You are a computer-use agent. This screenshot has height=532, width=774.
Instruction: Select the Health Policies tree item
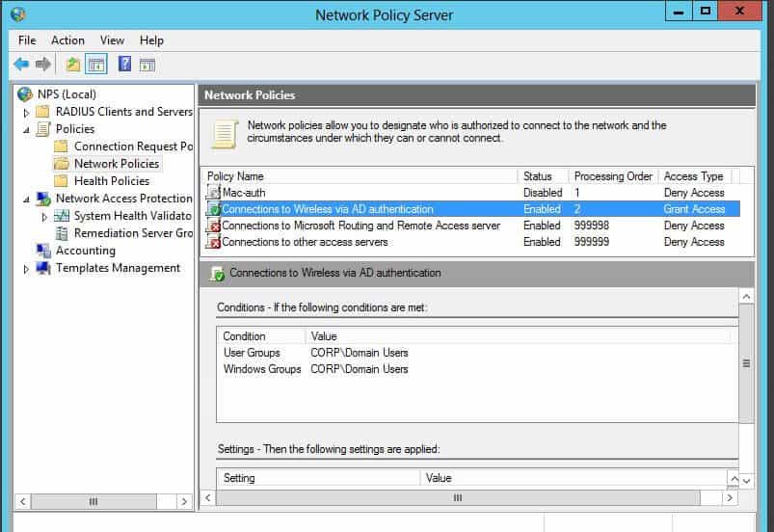(x=112, y=180)
